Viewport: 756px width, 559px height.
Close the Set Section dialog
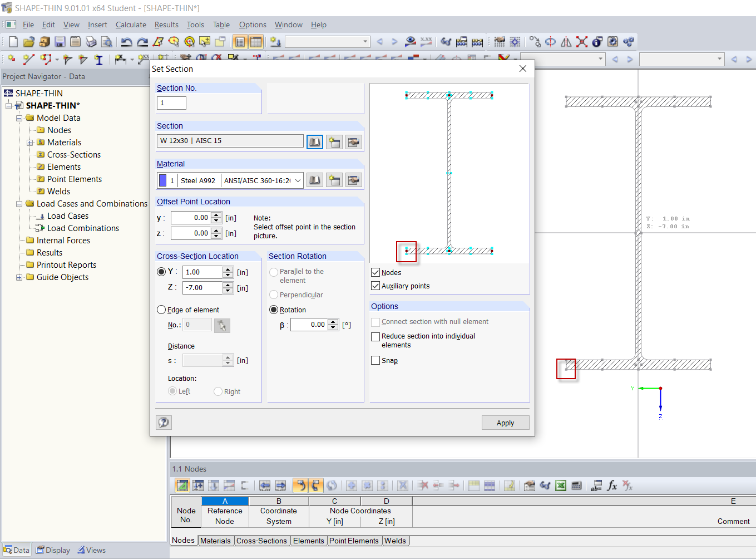(522, 68)
